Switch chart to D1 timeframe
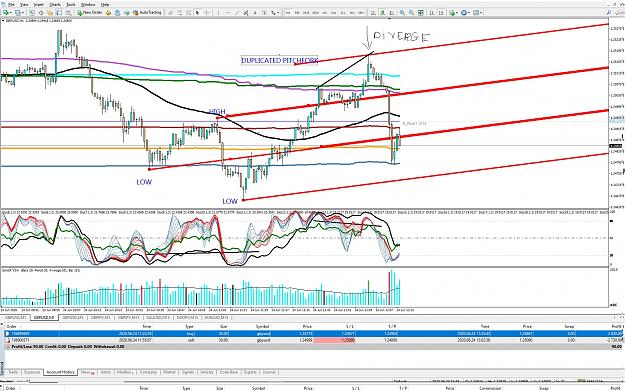625x391 pixels. [x=343, y=13]
